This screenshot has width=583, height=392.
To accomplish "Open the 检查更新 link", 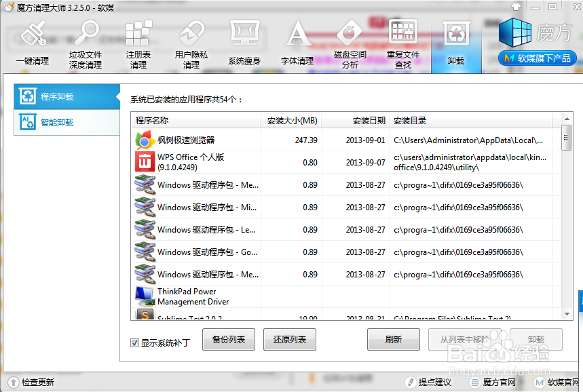I will pos(37,383).
